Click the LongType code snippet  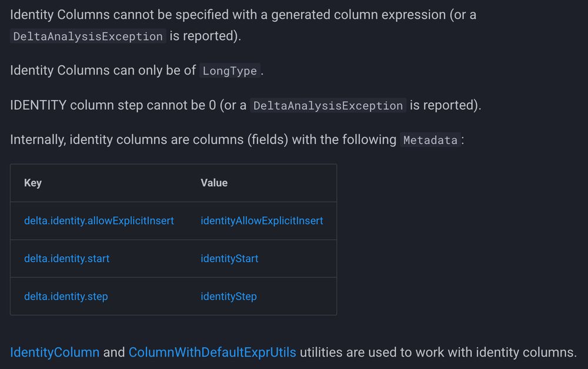(229, 71)
